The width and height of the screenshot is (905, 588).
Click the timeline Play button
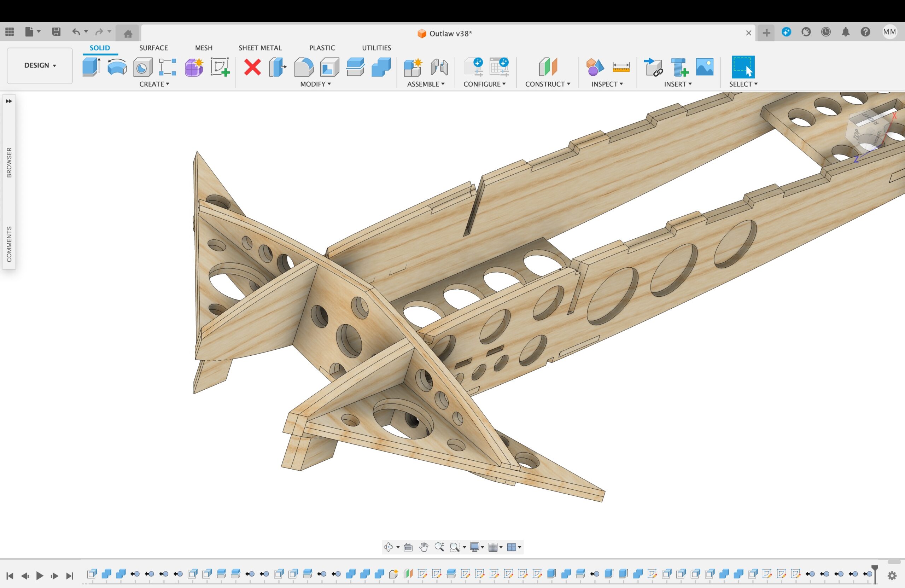40,576
